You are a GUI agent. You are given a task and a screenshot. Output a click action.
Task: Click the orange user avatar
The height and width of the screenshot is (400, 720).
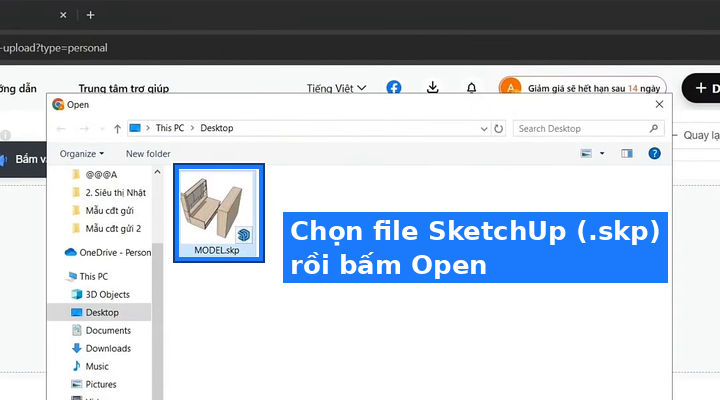(511, 87)
